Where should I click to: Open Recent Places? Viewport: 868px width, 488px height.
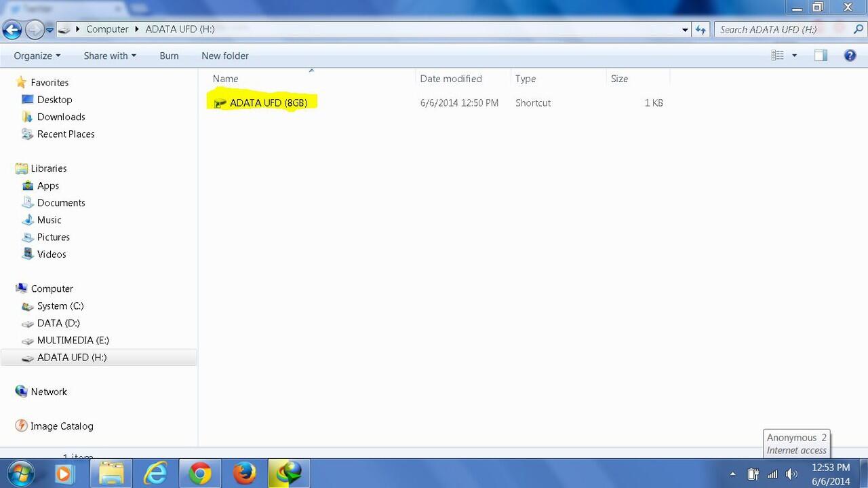pos(66,134)
